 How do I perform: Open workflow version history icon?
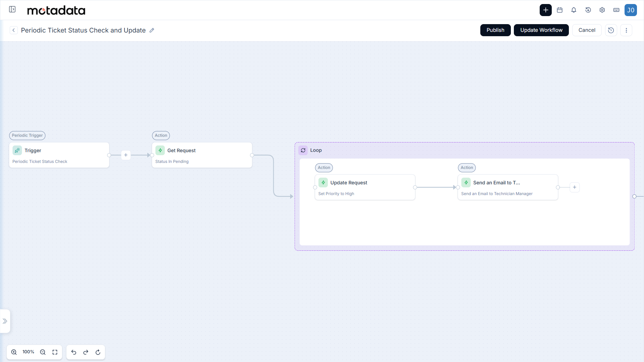tap(611, 30)
